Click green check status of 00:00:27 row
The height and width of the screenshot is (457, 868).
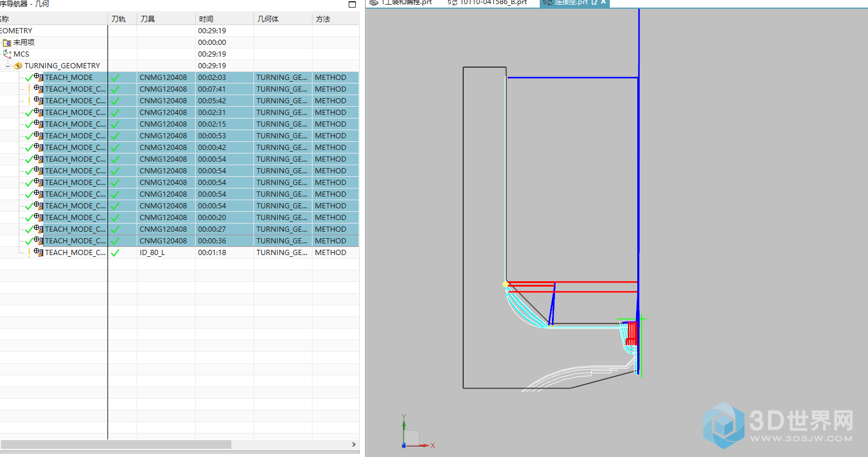(x=29, y=229)
